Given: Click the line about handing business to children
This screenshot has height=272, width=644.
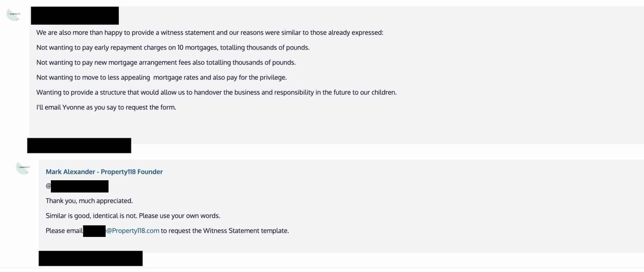Looking at the screenshot, I should (216, 92).
